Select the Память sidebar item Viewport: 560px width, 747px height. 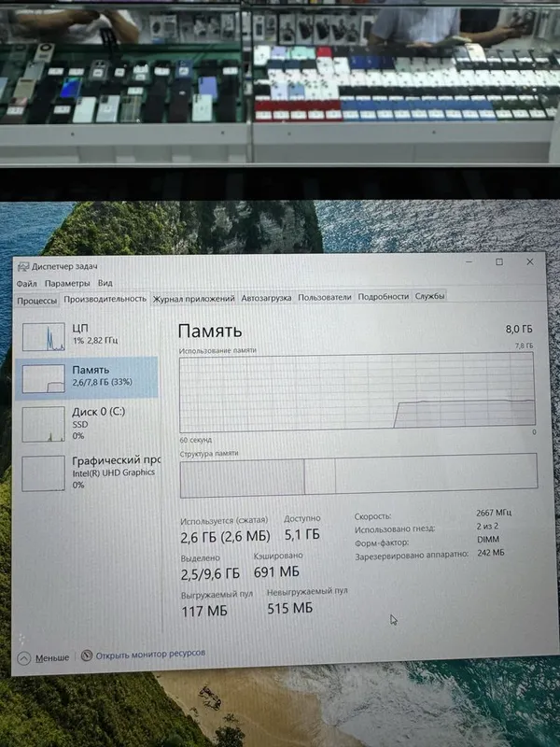87,378
